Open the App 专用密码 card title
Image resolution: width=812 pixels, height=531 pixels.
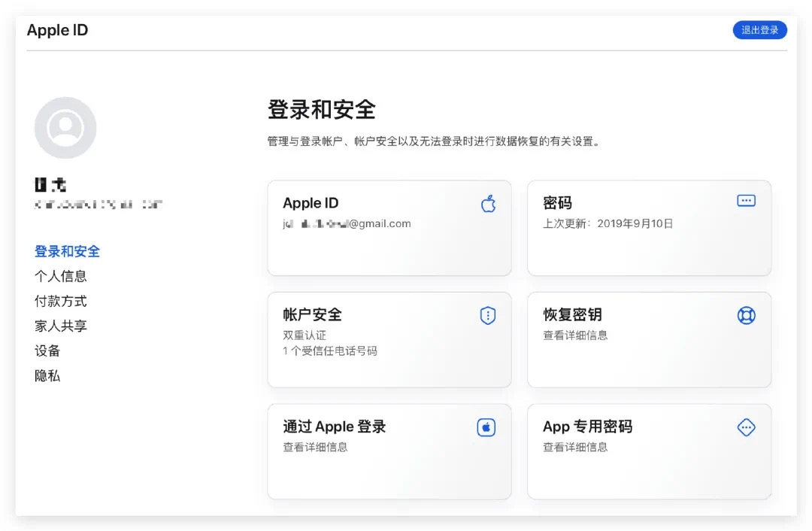(x=588, y=426)
